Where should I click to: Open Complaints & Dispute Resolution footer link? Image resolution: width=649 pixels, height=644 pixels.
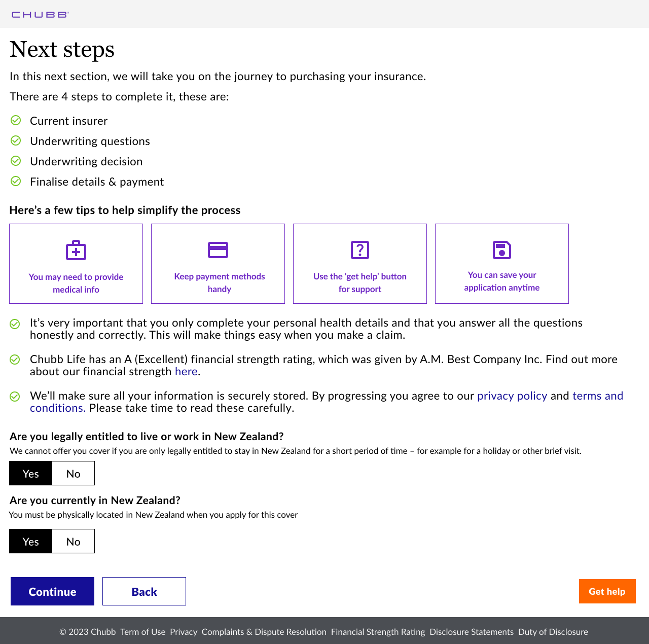pyautogui.click(x=264, y=632)
